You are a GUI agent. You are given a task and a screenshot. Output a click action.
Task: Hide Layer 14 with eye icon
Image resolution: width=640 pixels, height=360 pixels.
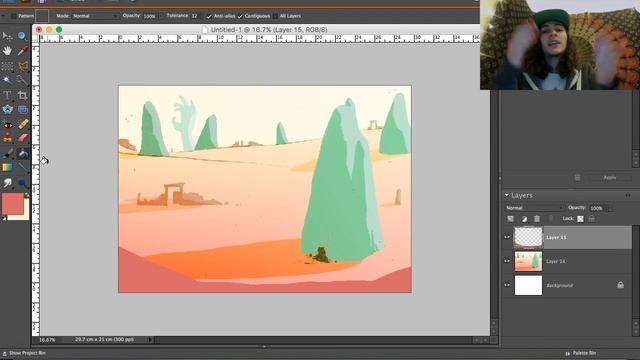click(507, 261)
